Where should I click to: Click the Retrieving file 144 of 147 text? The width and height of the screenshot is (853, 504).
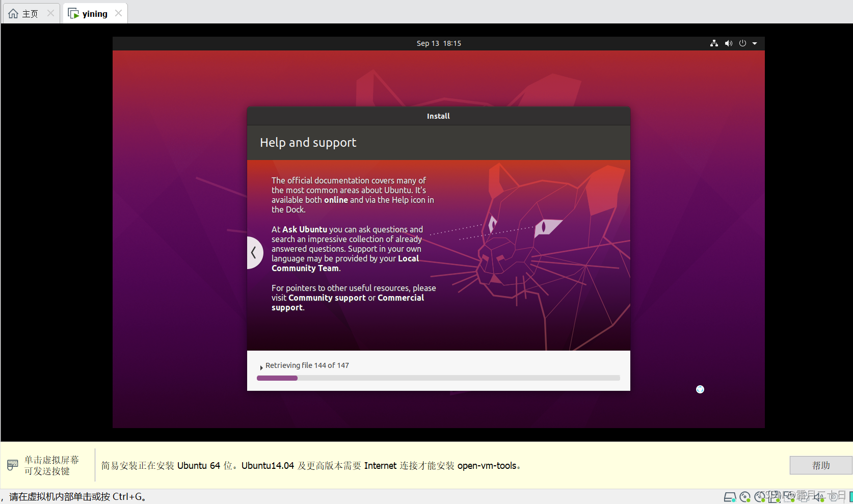click(x=307, y=365)
